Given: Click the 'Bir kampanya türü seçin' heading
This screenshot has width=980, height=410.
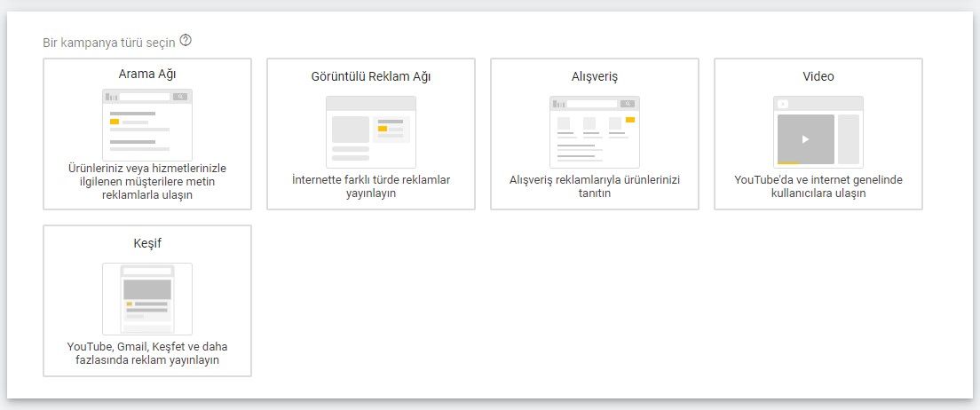Looking at the screenshot, I should point(108,42).
